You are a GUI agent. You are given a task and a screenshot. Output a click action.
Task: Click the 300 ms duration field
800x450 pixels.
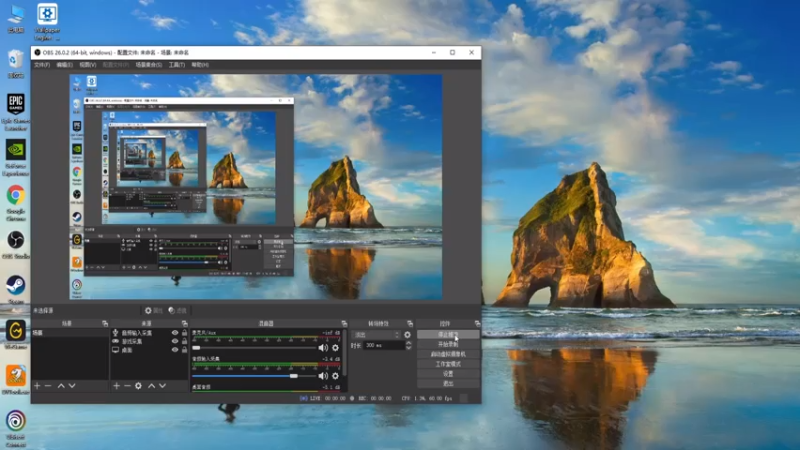tap(384, 345)
